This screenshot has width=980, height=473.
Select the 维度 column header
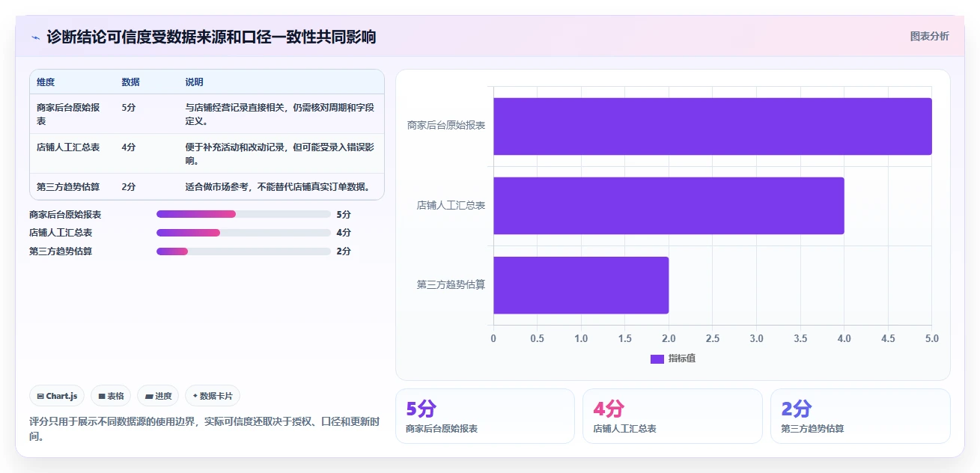[46, 82]
